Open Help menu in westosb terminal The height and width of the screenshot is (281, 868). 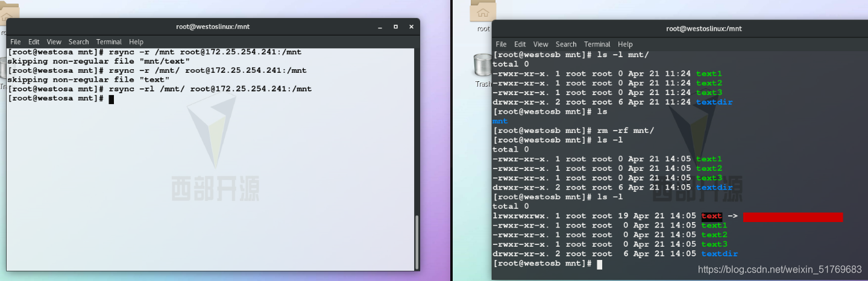click(x=625, y=44)
